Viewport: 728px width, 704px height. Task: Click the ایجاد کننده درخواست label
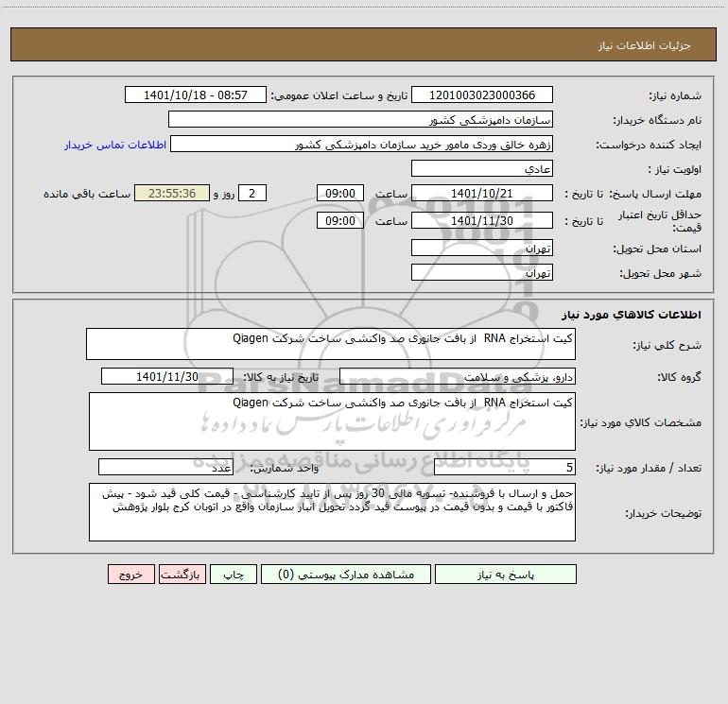pos(649,145)
